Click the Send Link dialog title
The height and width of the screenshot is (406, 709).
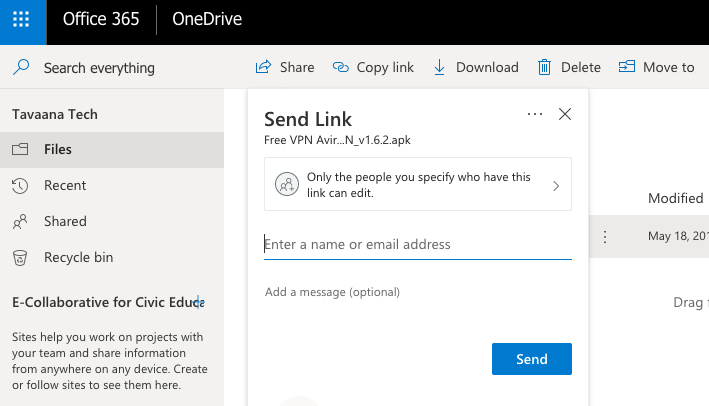coord(307,119)
